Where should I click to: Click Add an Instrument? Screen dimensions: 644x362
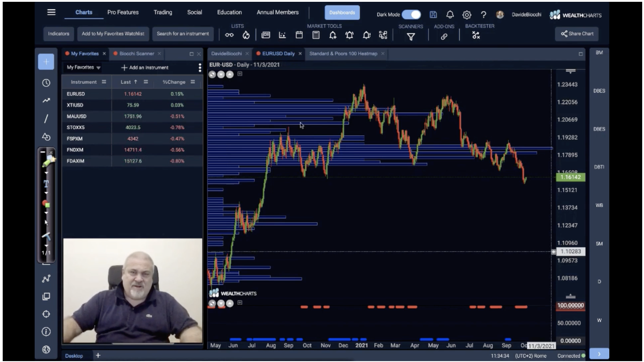pos(145,68)
